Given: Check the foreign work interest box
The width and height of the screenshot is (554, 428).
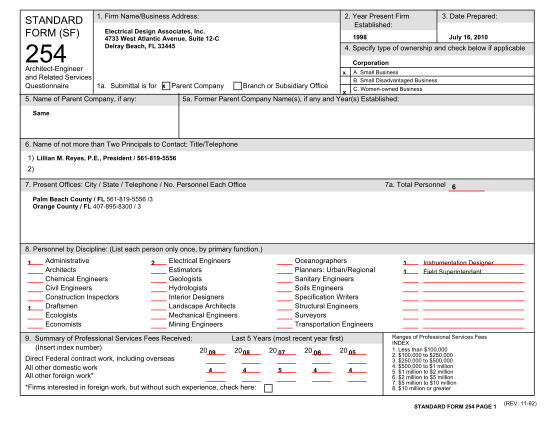Looking at the screenshot, I should [x=269, y=388].
